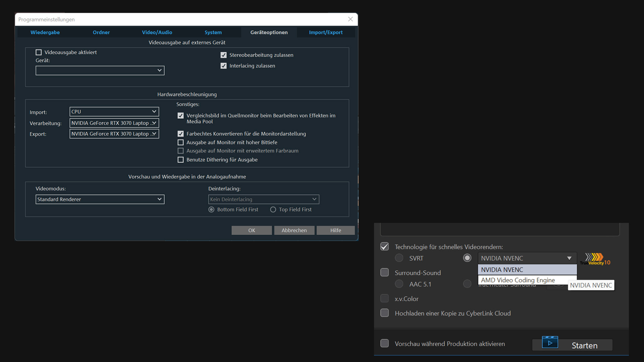The width and height of the screenshot is (644, 362).
Task: Enable Benutze Dithering für Ausgabe
Action: tap(180, 160)
